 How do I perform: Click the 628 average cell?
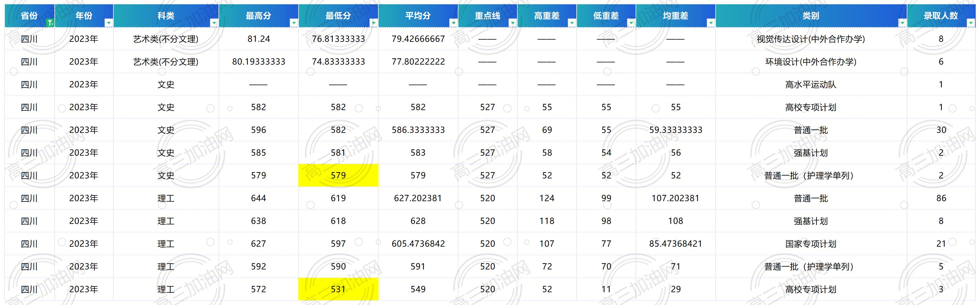418,221
